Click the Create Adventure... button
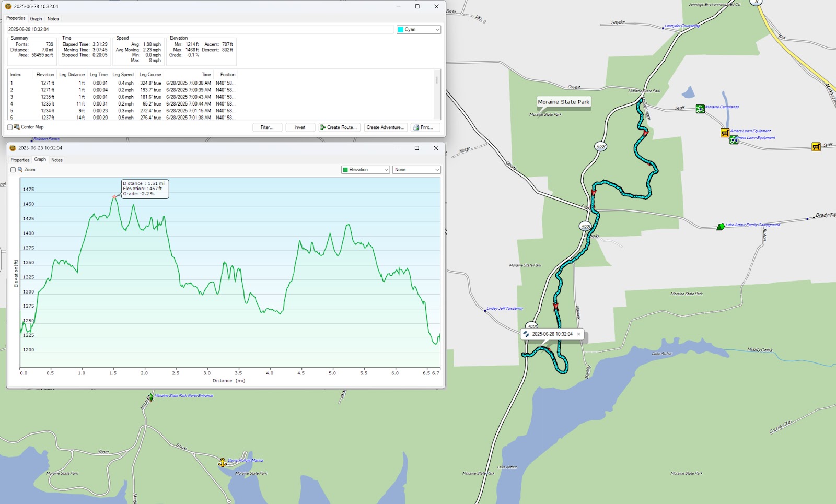Image resolution: width=836 pixels, height=504 pixels. coord(386,127)
